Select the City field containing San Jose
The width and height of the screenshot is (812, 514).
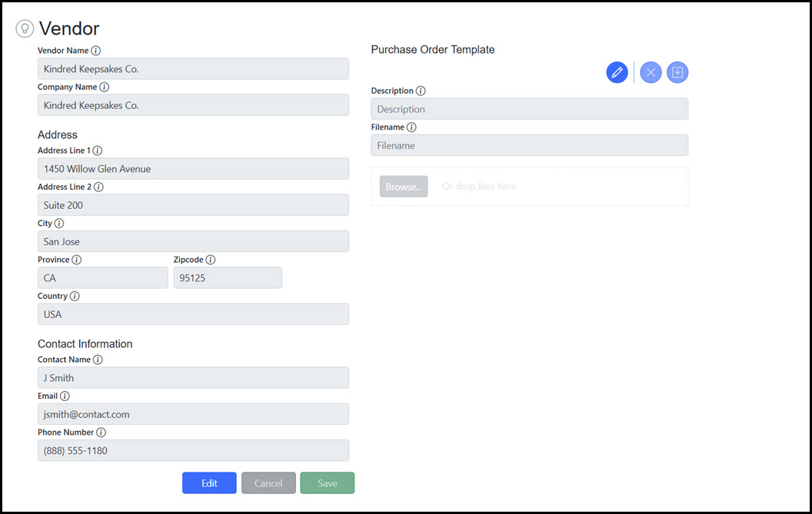(193, 241)
